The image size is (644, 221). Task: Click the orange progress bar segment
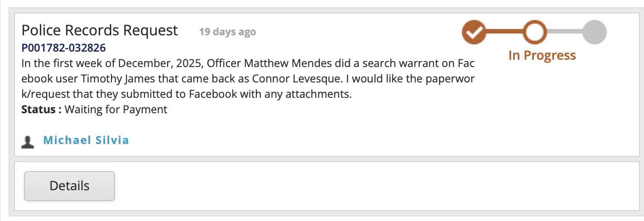coord(505,32)
